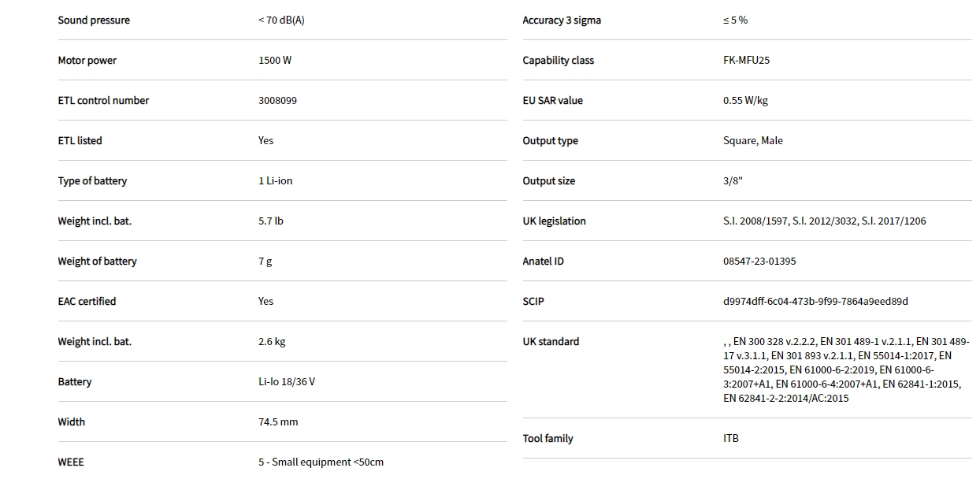Select the Motor power value 1500 W

coord(275,61)
